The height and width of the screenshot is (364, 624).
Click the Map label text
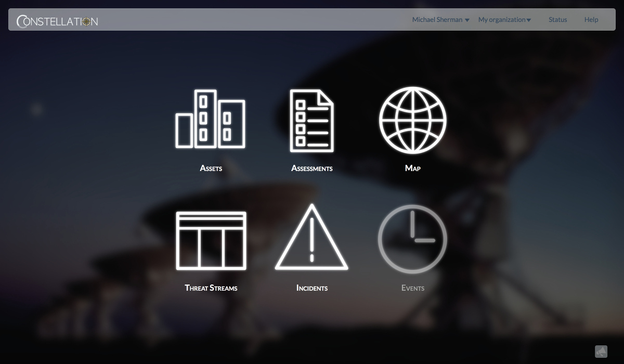(412, 168)
